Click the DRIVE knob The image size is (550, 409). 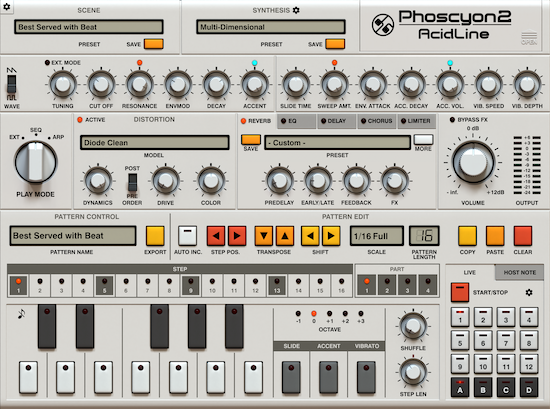(x=166, y=181)
